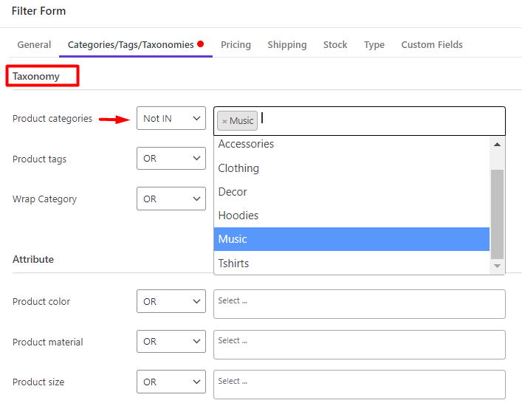
Task: Open the Product tags OR dropdown
Action: [171, 159]
